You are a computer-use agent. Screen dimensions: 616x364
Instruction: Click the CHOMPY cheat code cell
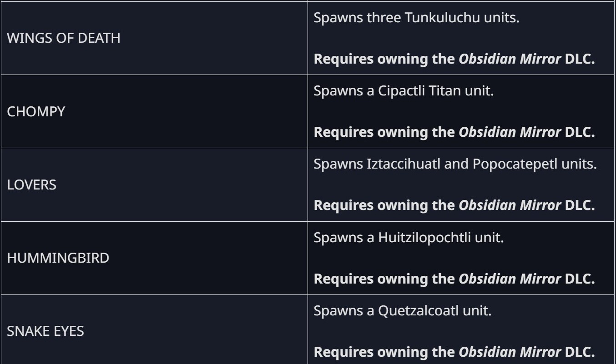36,111
